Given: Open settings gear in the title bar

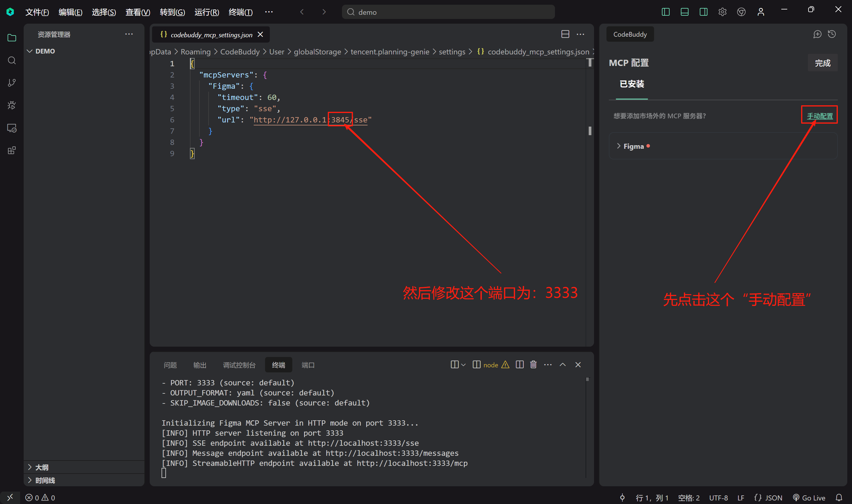Looking at the screenshot, I should pyautogui.click(x=723, y=12).
